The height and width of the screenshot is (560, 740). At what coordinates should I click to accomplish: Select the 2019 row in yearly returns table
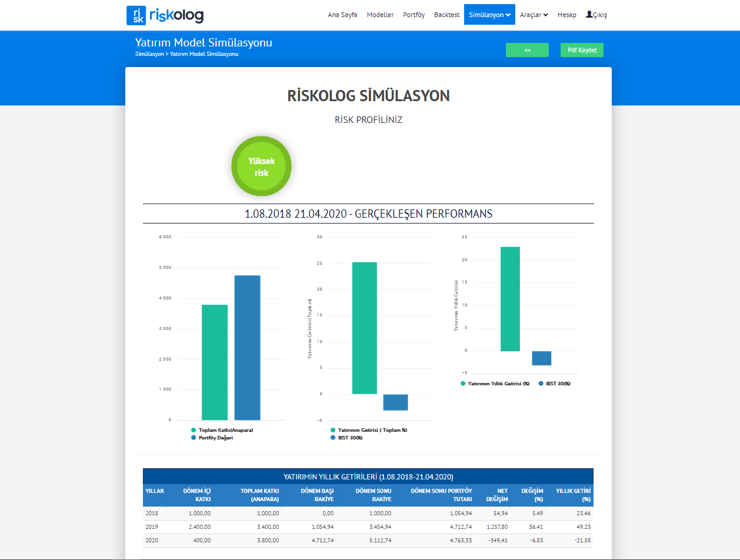368,526
